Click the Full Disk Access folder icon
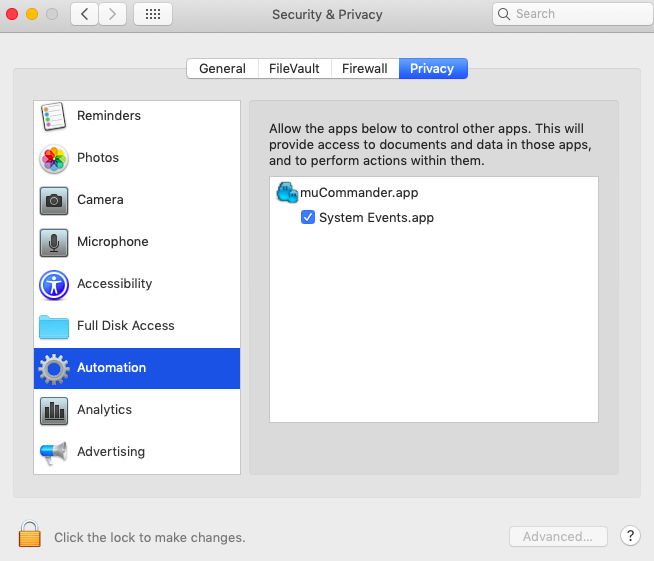This screenshot has height=561, width=654. coord(54,327)
